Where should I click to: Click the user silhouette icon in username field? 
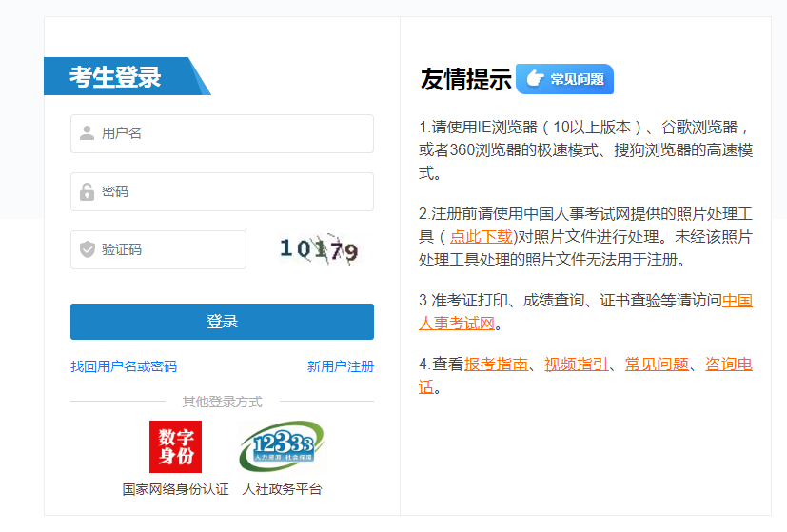click(x=87, y=133)
